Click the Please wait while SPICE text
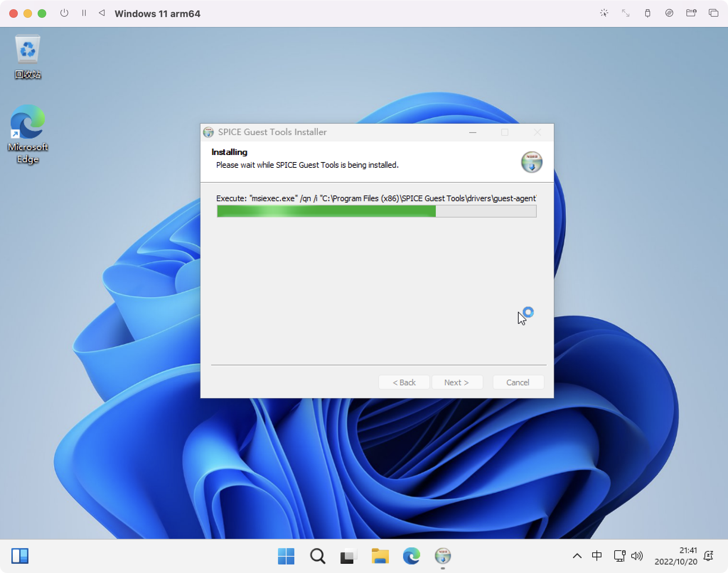This screenshot has height=573, width=728. (307, 165)
